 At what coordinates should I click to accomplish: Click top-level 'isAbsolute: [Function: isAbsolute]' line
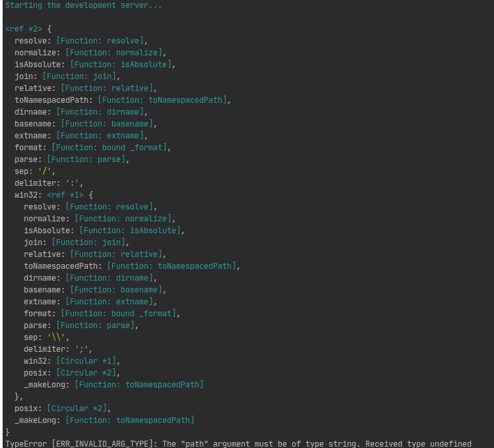[x=95, y=65]
